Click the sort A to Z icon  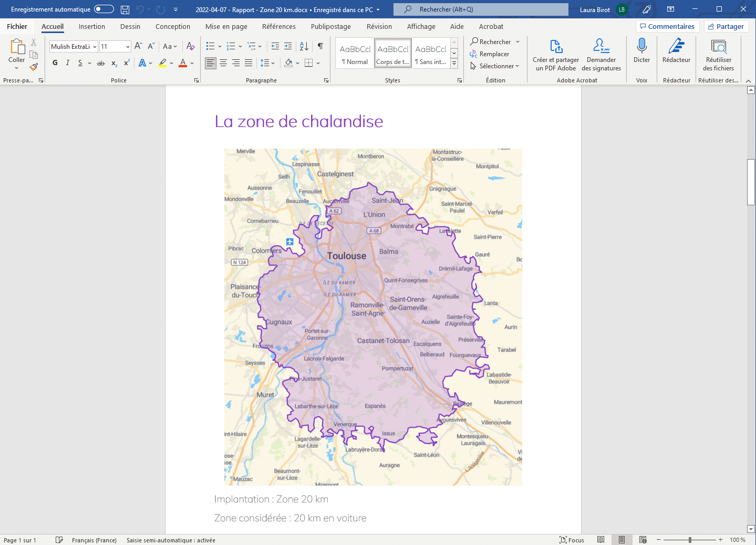coord(304,46)
